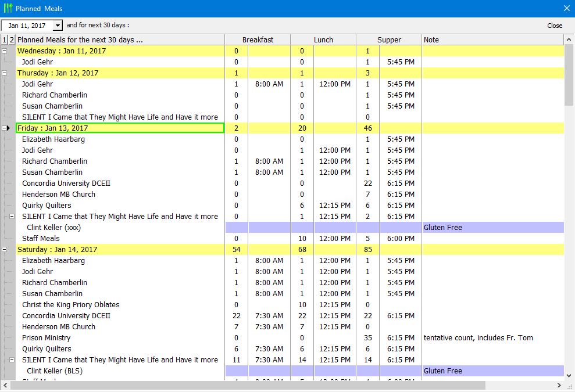Image resolution: width=575 pixels, height=392 pixels.
Task: Collapse Saturday's SILENT retreat row expander
Action: [x=12, y=359]
